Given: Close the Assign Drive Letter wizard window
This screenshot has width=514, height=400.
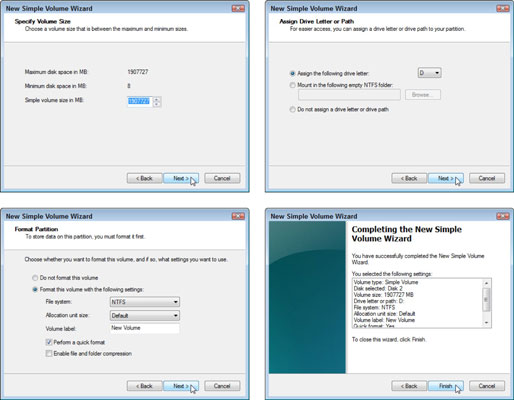Looking at the screenshot, I should pos(503,8).
